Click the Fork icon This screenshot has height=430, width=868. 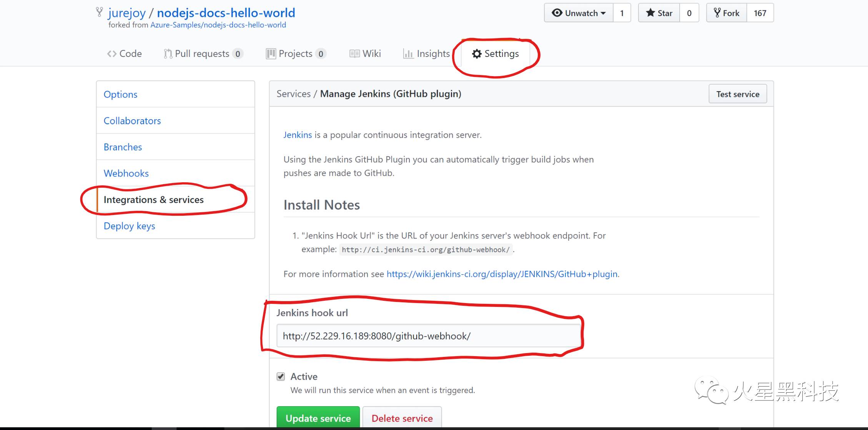[x=731, y=13]
